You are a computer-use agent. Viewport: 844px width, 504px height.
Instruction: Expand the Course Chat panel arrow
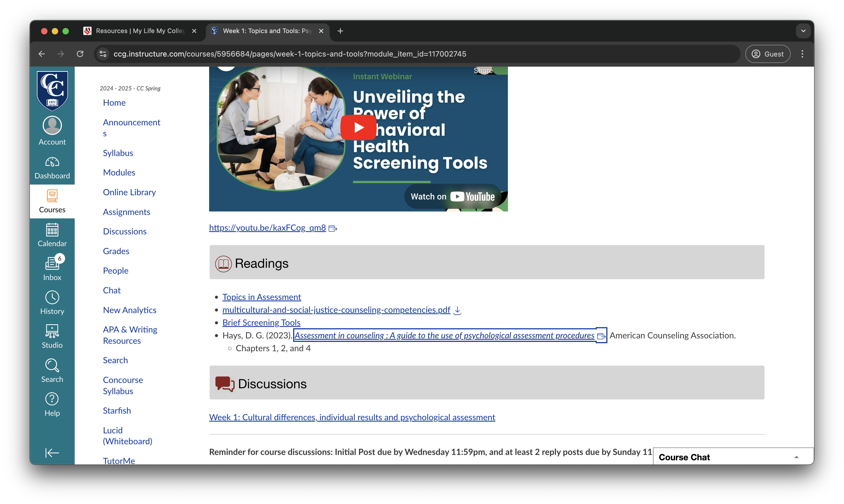tap(796, 458)
